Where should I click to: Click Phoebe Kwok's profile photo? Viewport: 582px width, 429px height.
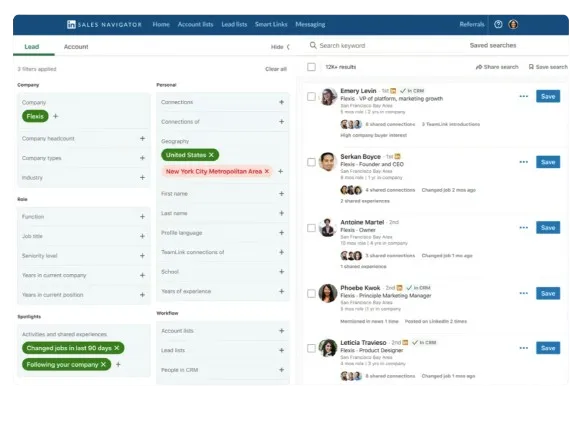click(328, 293)
